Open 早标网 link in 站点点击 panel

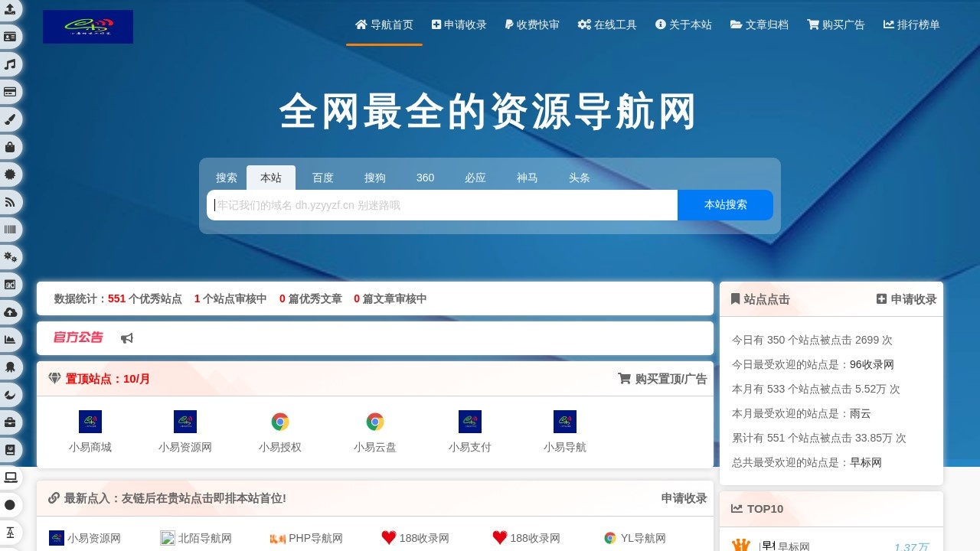pos(866,462)
